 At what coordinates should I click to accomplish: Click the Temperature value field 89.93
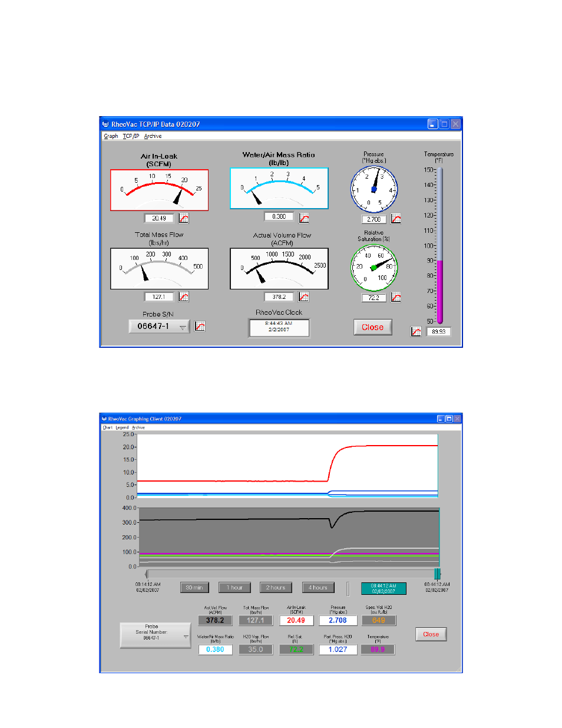click(x=438, y=332)
